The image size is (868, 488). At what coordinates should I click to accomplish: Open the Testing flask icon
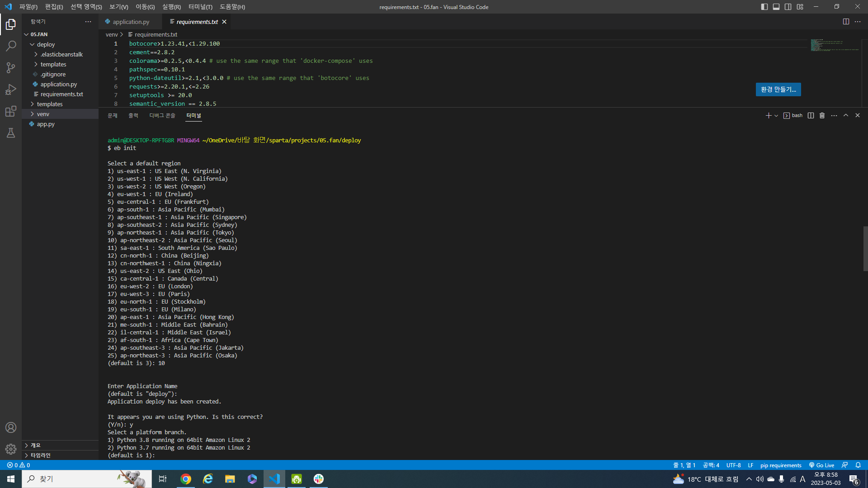tap(11, 133)
